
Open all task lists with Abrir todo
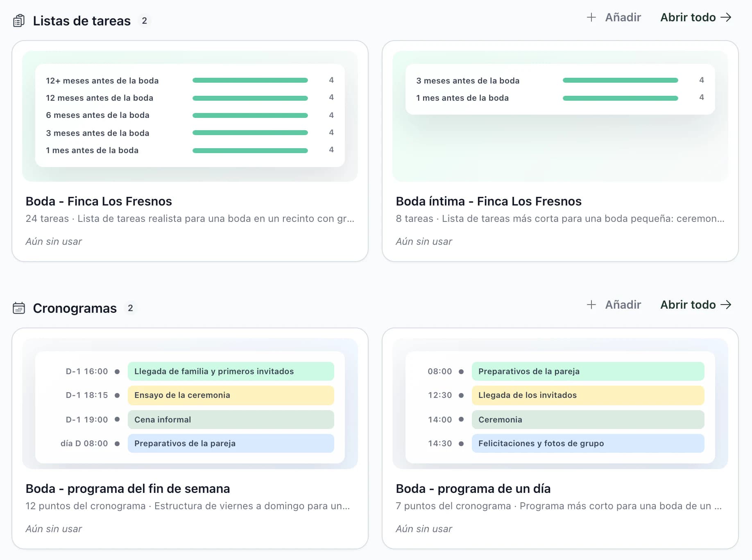tap(695, 17)
